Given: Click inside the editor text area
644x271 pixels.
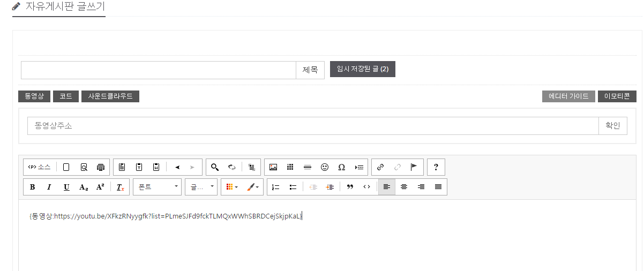Looking at the screenshot, I should click(327, 236).
